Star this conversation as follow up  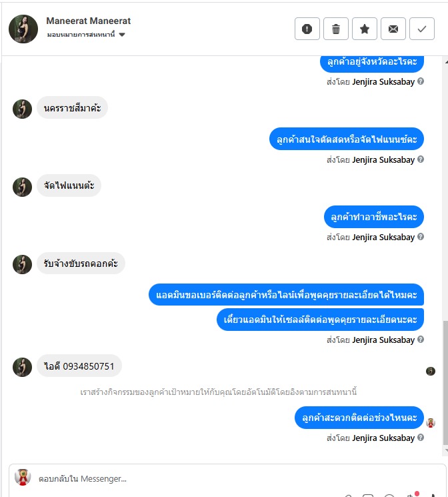(365, 29)
